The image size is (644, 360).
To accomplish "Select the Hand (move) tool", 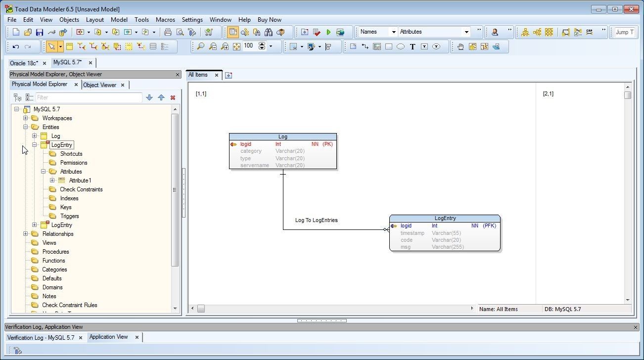I will coord(460,46).
